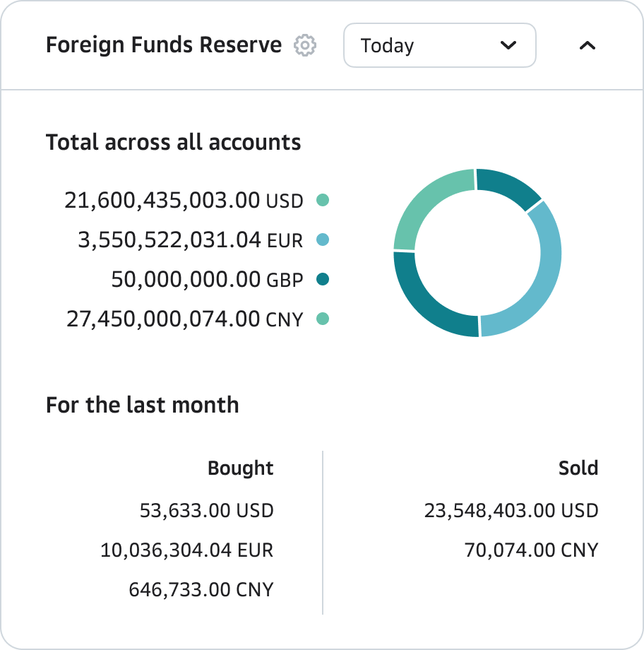Viewport: 644px width, 650px height.
Task: Click the green legend dot beside CNY
Action: click(323, 319)
